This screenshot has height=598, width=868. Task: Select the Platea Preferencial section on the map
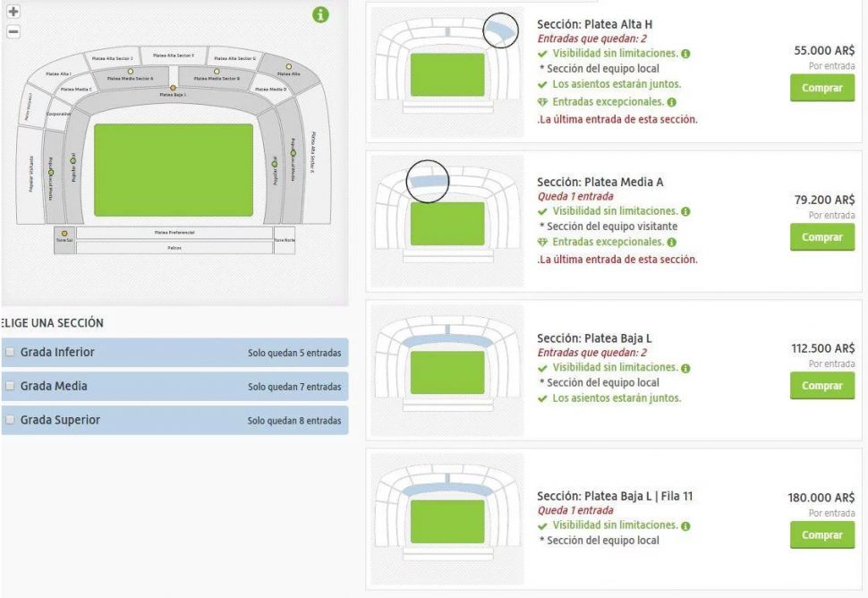pyautogui.click(x=174, y=233)
